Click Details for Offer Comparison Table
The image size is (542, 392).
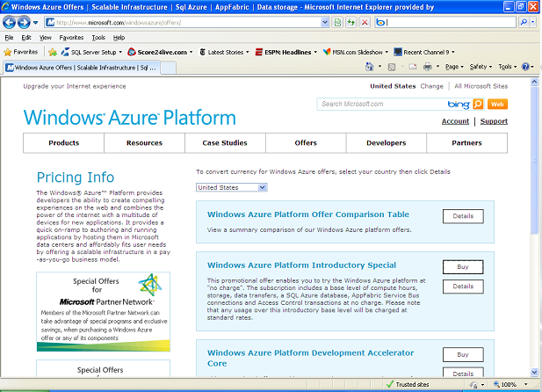[463, 216]
